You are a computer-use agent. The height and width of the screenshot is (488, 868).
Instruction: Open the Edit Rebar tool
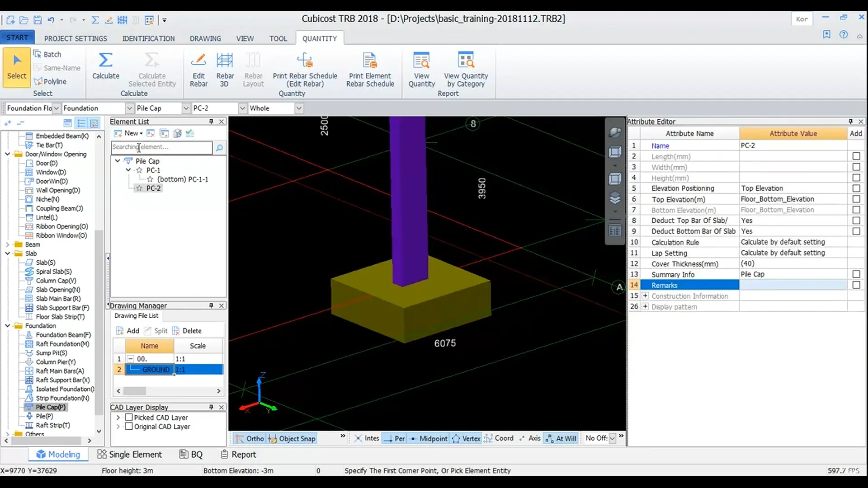[x=198, y=60]
